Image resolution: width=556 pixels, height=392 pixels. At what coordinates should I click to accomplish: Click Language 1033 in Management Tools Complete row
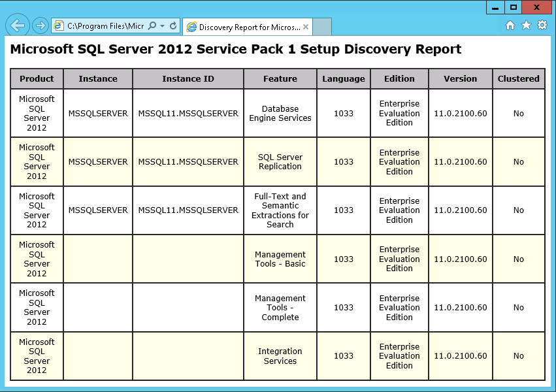tap(344, 307)
